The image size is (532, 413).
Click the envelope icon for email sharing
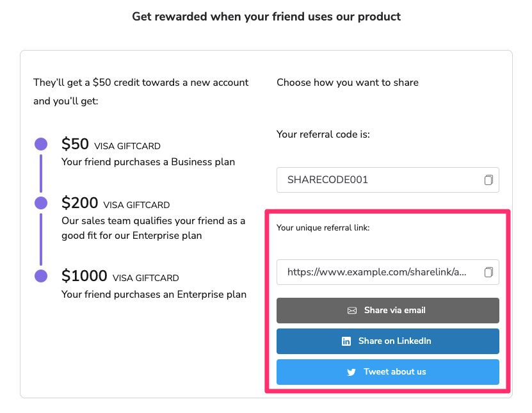click(x=352, y=311)
